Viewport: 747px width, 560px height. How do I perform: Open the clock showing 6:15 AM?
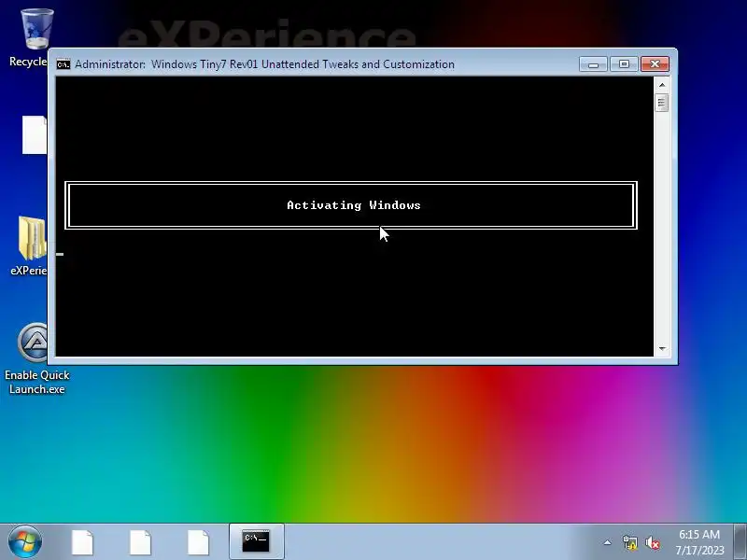699,542
